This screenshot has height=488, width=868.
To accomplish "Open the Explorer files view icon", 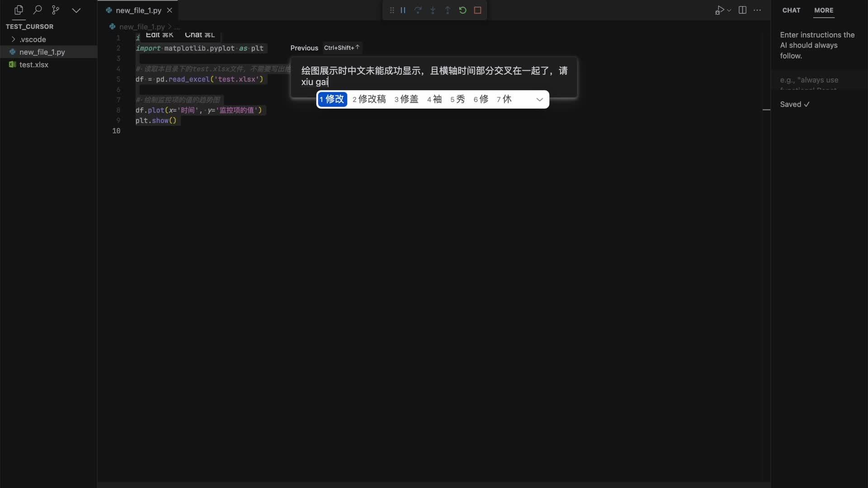I will [x=19, y=10].
